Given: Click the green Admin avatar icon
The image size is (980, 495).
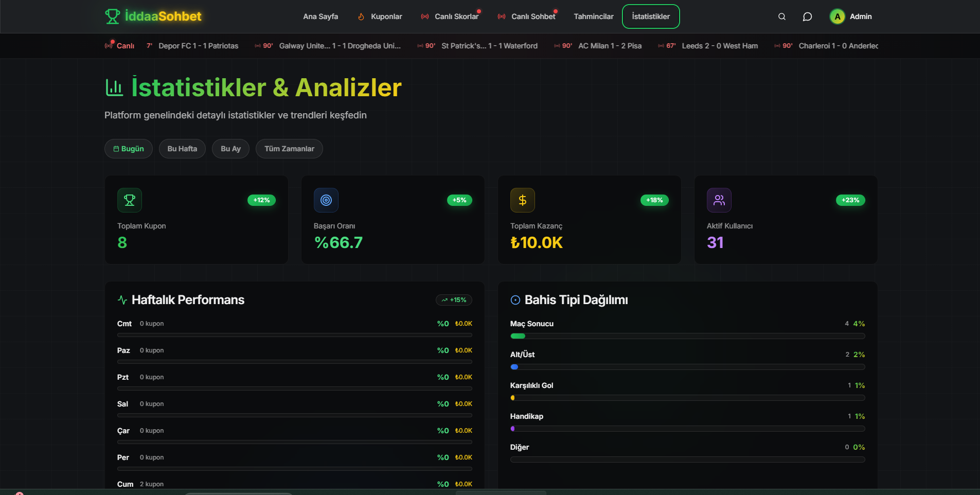Looking at the screenshot, I should (x=837, y=16).
